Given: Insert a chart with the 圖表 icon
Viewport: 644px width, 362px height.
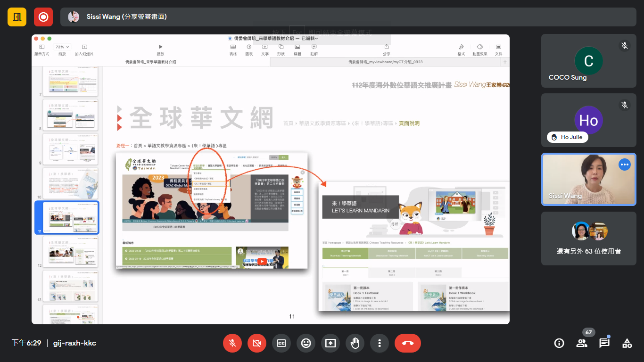Looking at the screenshot, I should pos(249,47).
